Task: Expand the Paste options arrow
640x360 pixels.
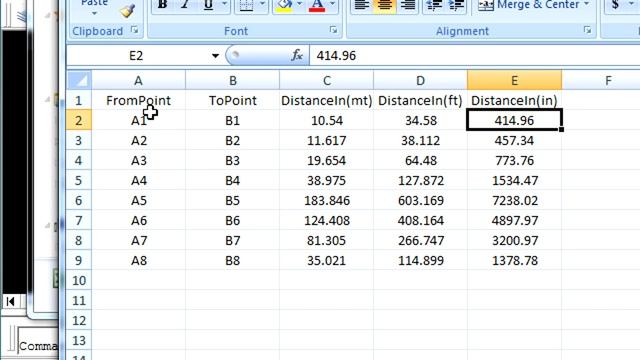Action: pyautogui.click(x=94, y=14)
